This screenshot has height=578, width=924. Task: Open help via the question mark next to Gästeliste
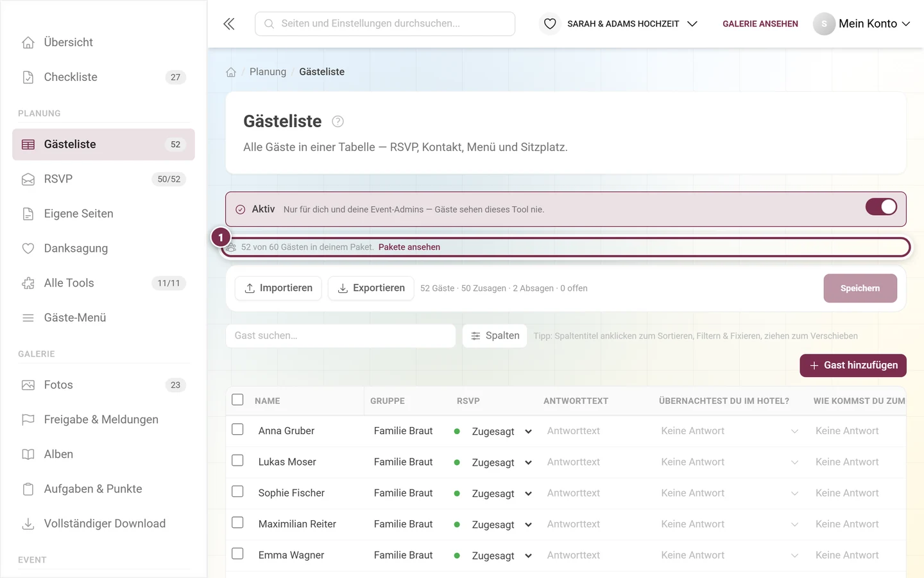(338, 121)
